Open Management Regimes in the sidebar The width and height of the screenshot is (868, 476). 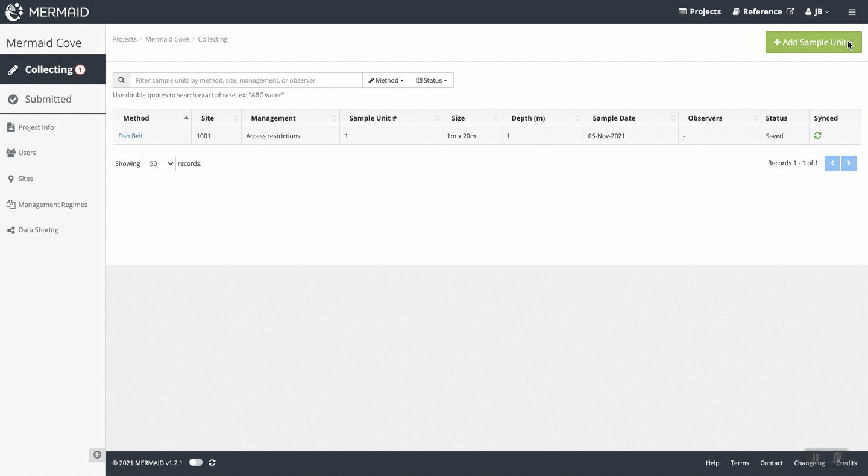click(52, 205)
